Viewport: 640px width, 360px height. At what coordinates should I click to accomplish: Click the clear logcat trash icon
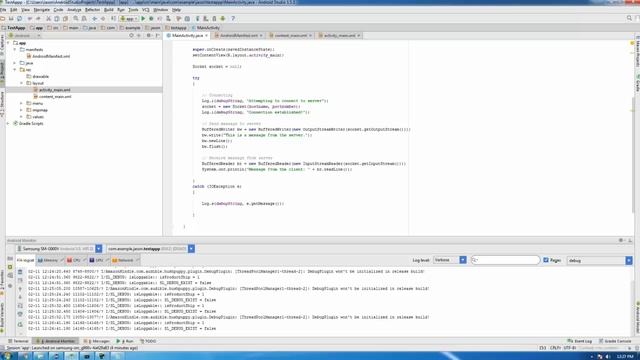click(20, 272)
